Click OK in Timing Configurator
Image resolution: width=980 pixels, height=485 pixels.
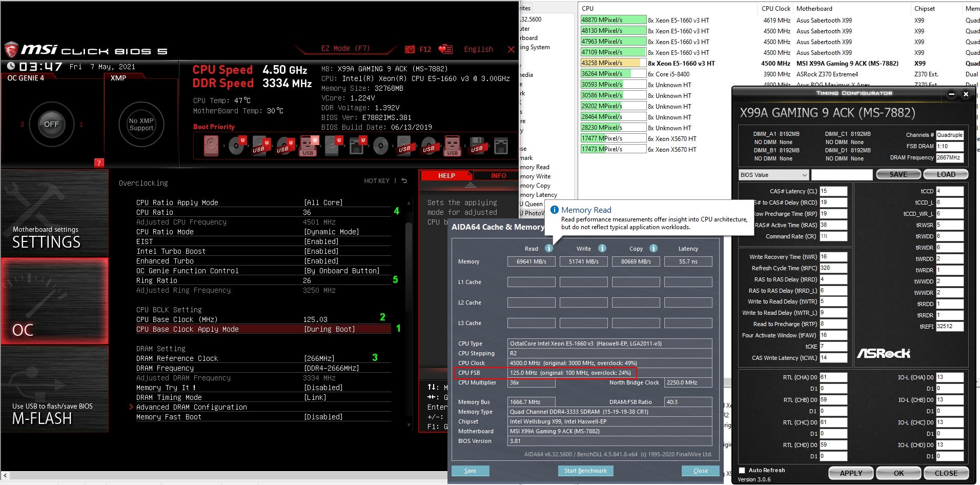pos(899,473)
